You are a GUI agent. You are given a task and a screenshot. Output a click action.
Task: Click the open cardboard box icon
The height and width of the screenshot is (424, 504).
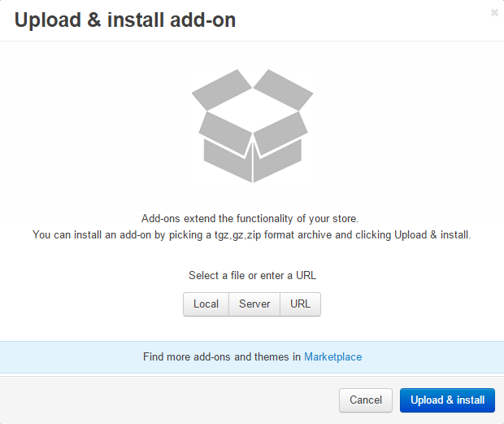[x=252, y=125]
